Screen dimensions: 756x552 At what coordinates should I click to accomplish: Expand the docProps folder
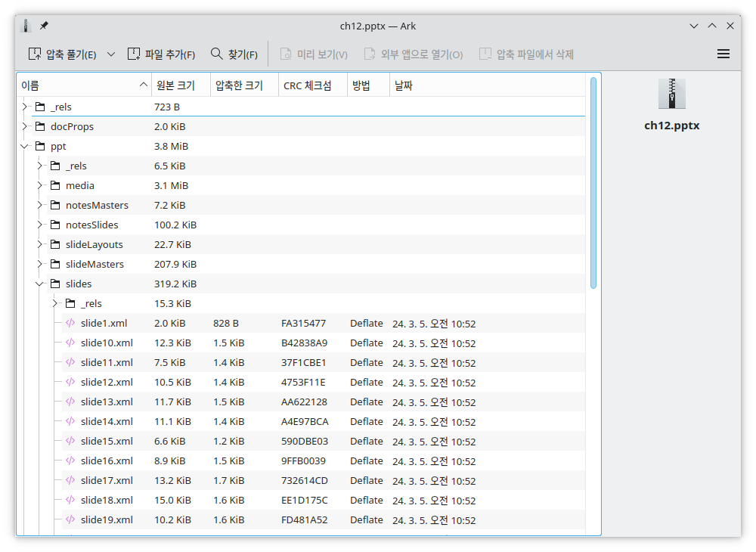click(x=25, y=127)
